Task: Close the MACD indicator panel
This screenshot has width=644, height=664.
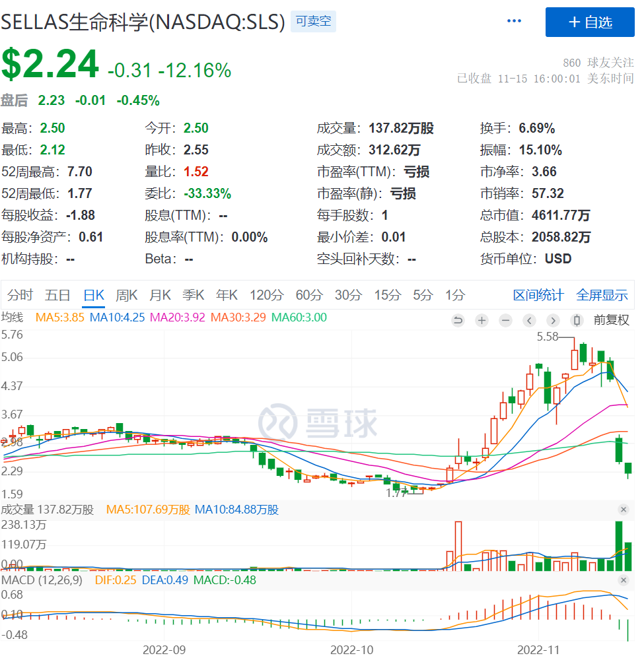Action: tap(624, 580)
